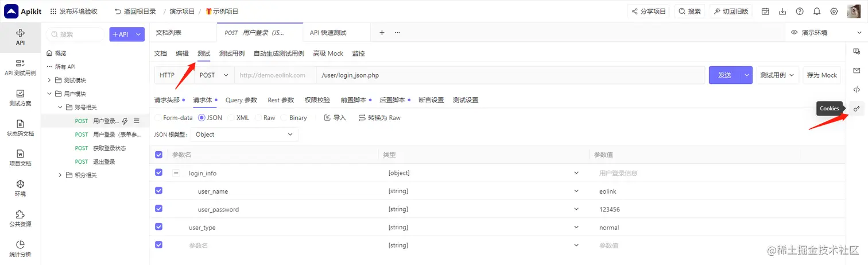Image resolution: width=868 pixels, height=265 pixels.
Task: Uncheck the login_info parameter checkbox
Action: [x=159, y=172]
